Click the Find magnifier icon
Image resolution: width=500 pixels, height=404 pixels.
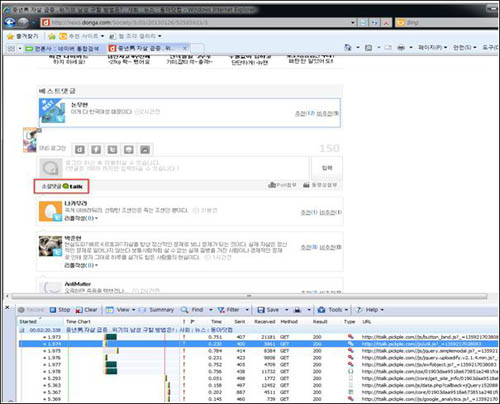[184, 310]
